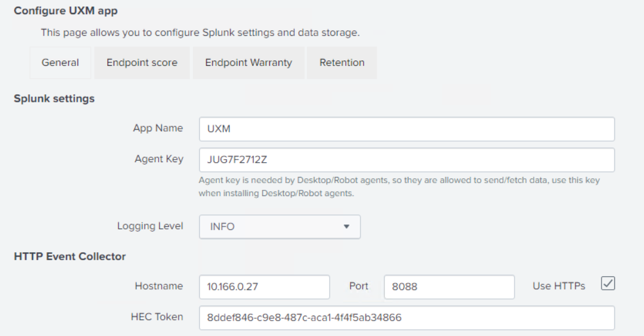
Task: Go to the Retention tab
Action: click(341, 62)
